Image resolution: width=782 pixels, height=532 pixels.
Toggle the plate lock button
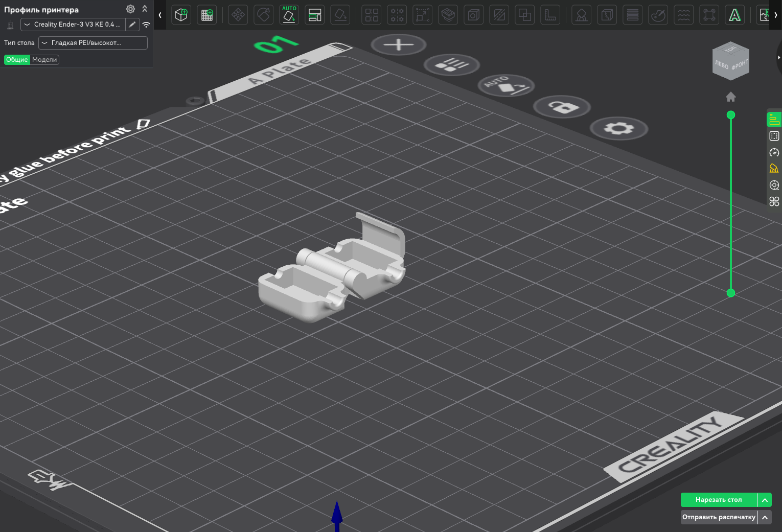click(x=563, y=107)
